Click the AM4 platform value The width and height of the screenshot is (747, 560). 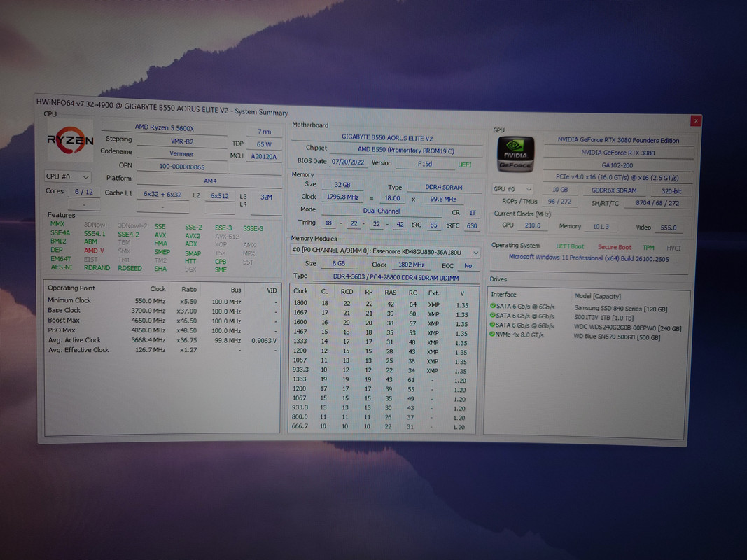pyautogui.click(x=209, y=181)
